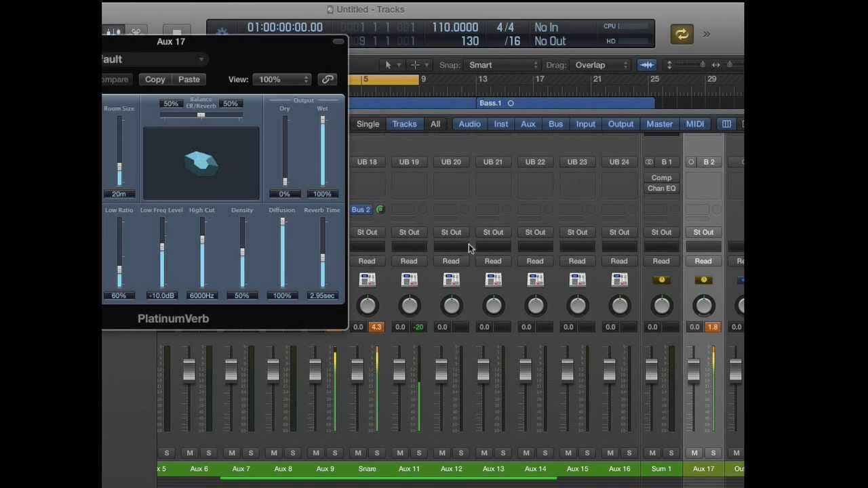Solo the Aux 11 channel
Viewport: 868px width, 488px height.
tap(419, 453)
